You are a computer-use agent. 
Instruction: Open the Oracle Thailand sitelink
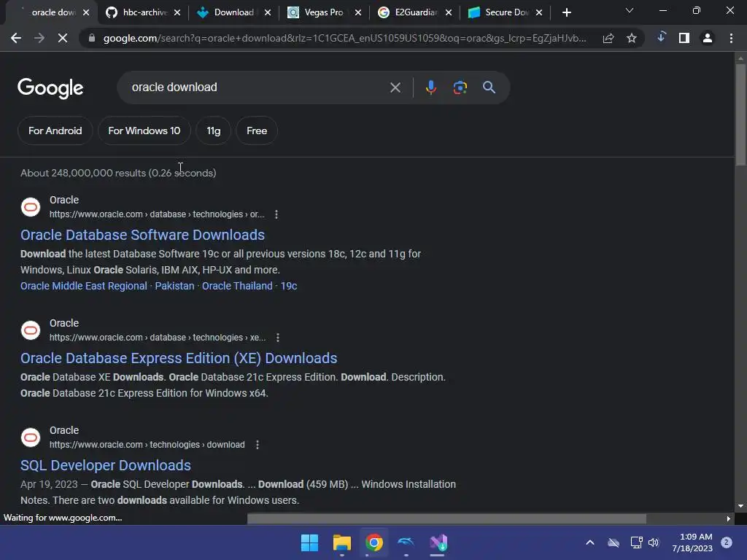(x=237, y=286)
